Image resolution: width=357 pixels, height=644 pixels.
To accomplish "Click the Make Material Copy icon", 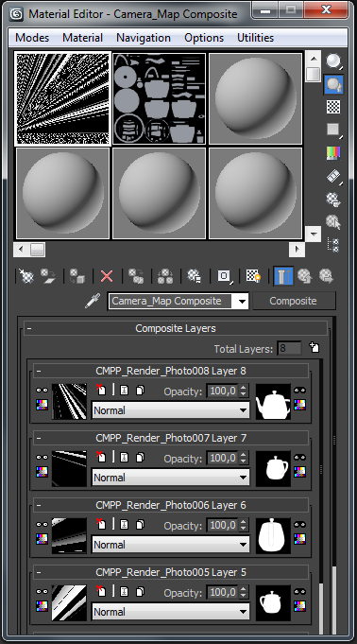I will point(136,275).
